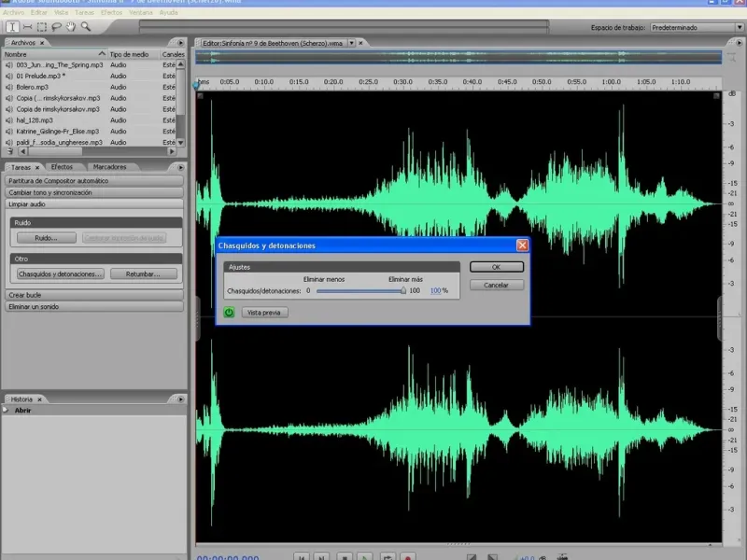Click the Chasquidos/detonaciones slider handle
This screenshot has height=560, width=747.
[403, 290]
